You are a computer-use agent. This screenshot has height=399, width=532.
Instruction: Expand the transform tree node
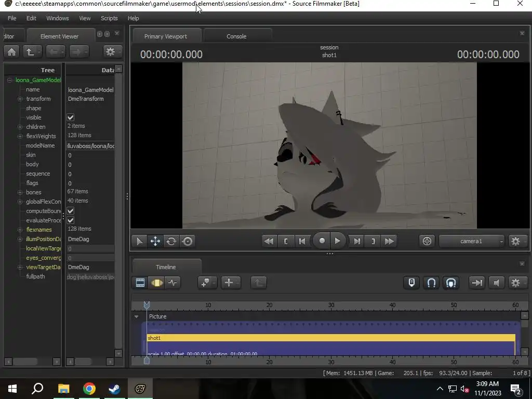(20, 99)
